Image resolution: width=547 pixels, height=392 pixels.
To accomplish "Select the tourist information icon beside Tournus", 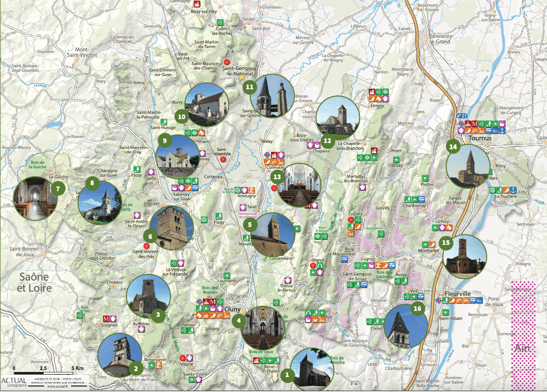I will (x=461, y=123).
